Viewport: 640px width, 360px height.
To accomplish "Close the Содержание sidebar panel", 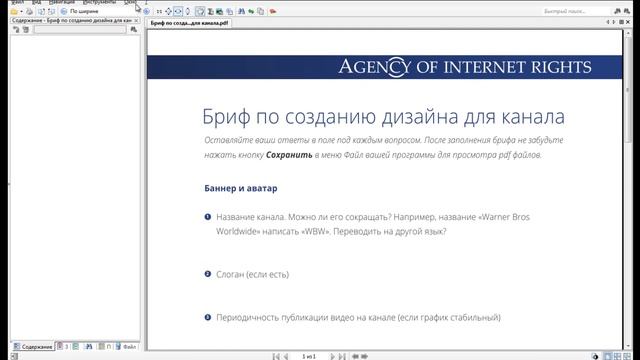I will 136,20.
